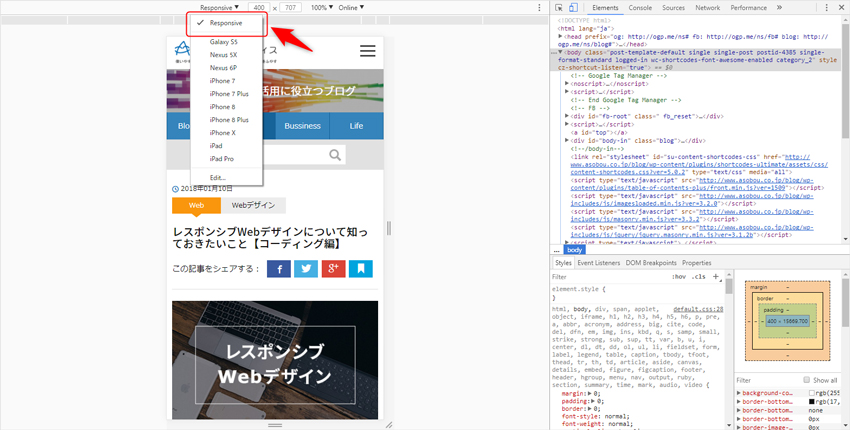Open the Event Listeners pane tab
The height and width of the screenshot is (430, 850).
tap(598, 262)
